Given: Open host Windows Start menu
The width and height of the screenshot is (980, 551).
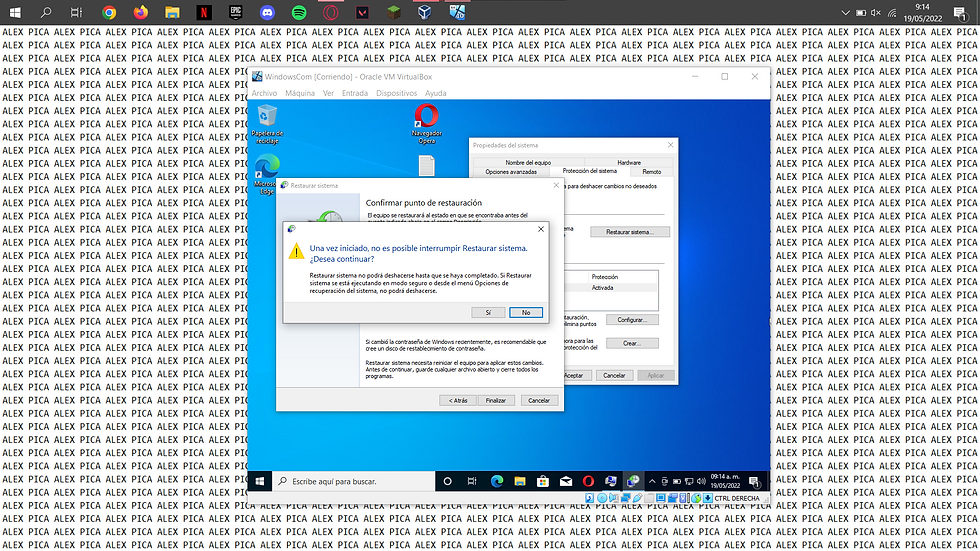Looking at the screenshot, I should [15, 12].
